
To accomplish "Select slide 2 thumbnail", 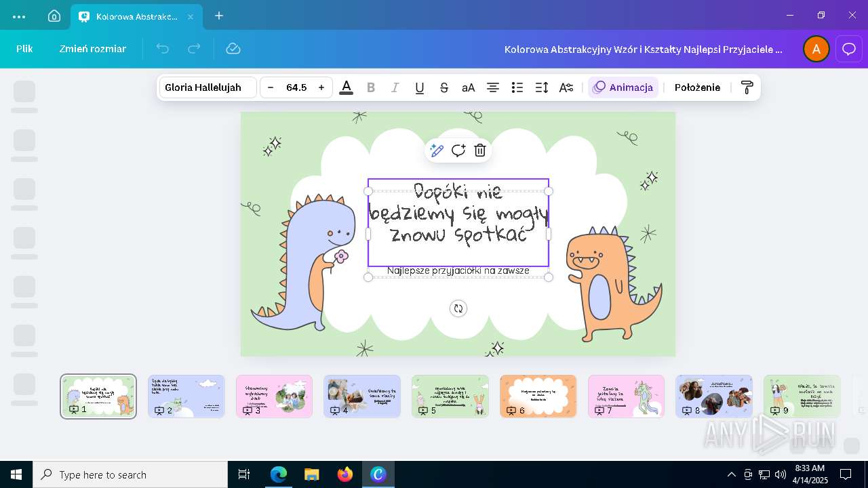I will click(186, 396).
